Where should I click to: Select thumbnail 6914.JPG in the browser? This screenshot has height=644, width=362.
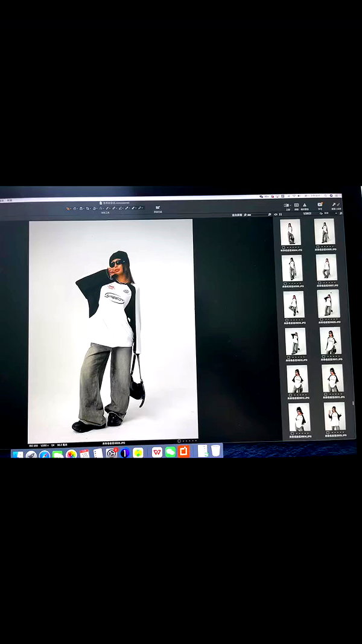(x=300, y=417)
